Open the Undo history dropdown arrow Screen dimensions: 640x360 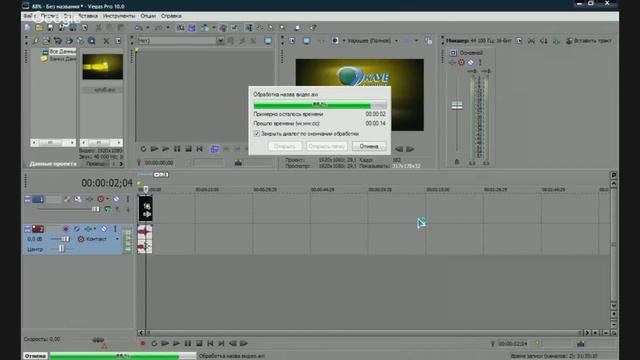coord(148,28)
